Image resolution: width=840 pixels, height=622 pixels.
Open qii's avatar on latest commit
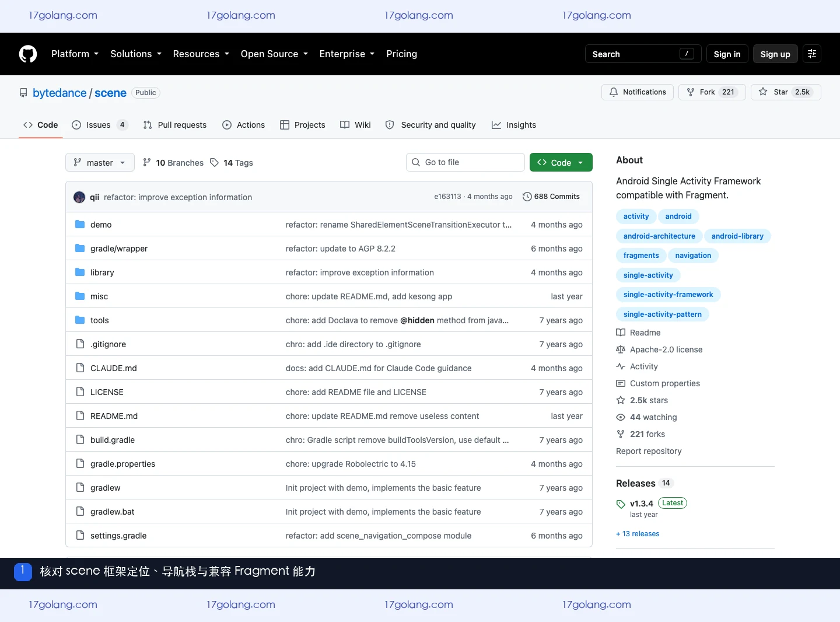click(x=79, y=197)
